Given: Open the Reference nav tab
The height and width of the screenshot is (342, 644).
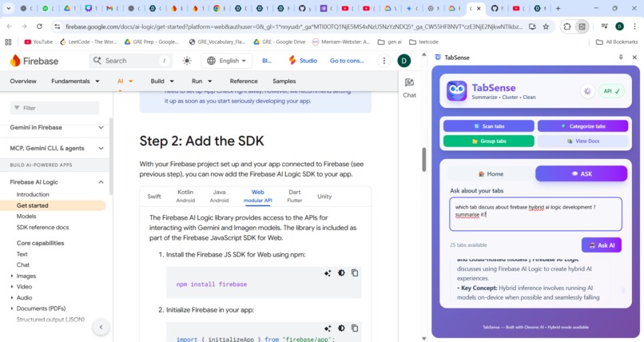Looking at the screenshot, I should pos(244,82).
